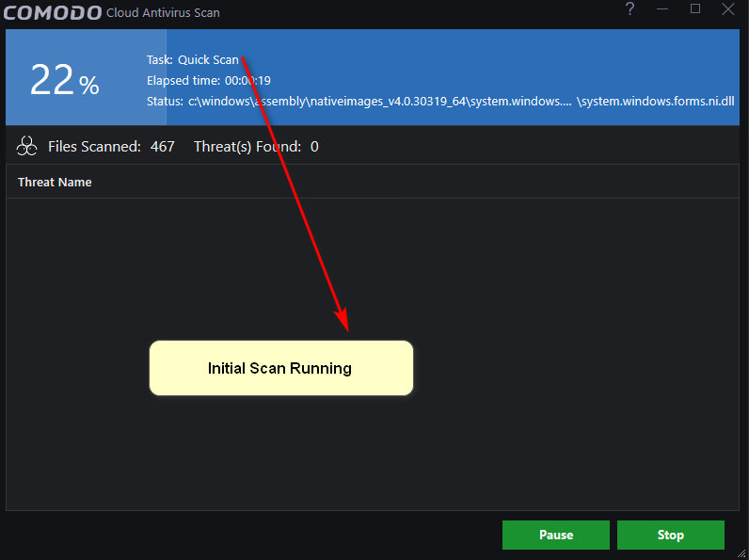Viewport: 749px width, 560px height.
Task: Open help with the question mark icon
Action: [630, 9]
